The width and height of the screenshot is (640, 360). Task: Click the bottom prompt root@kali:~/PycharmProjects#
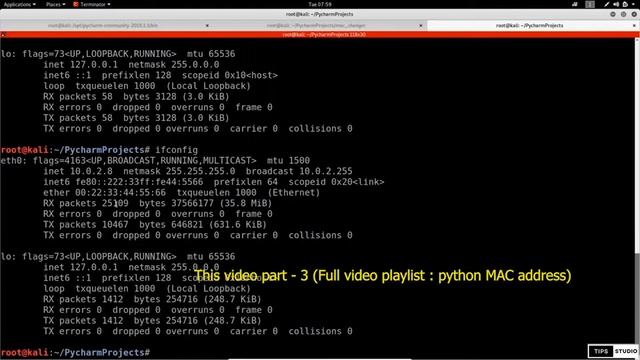coord(76,352)
